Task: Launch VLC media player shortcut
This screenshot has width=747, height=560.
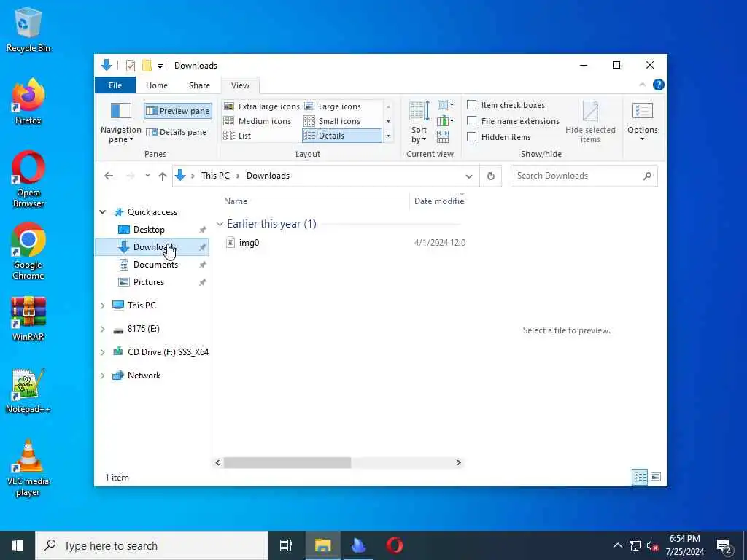Action: click(x=28, y=469)
